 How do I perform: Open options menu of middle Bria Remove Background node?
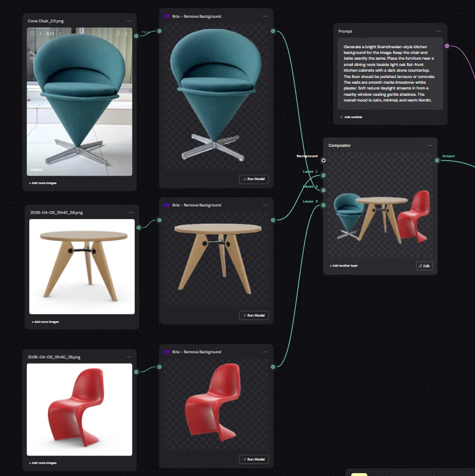pos(265,205)
